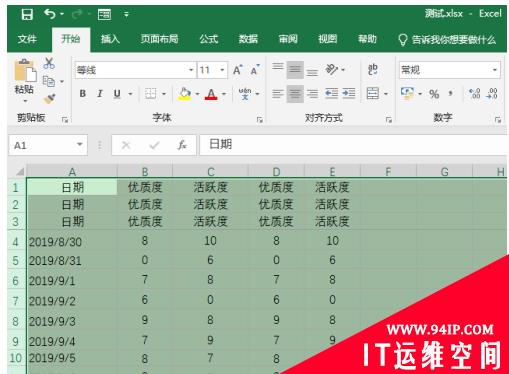Toggle middle vertical alignment

(x=295, y=70)
